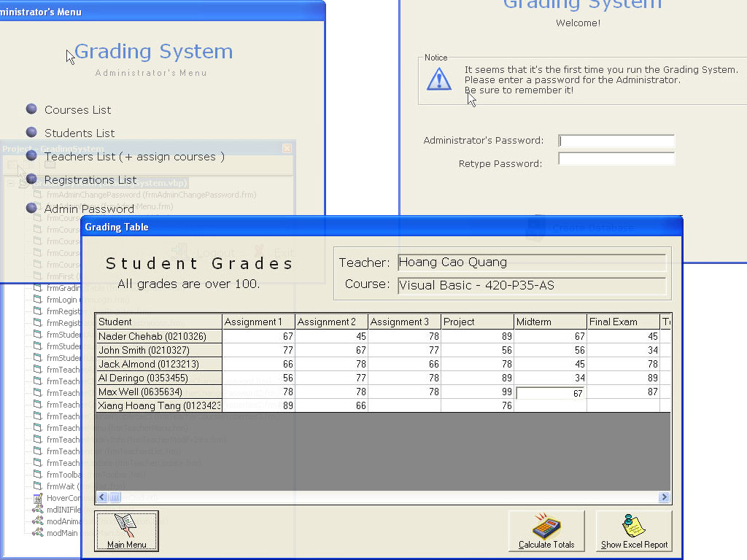Open Teachers List (+ assign courses)
The width and height of the screenshot is (747, 560).
134,157
